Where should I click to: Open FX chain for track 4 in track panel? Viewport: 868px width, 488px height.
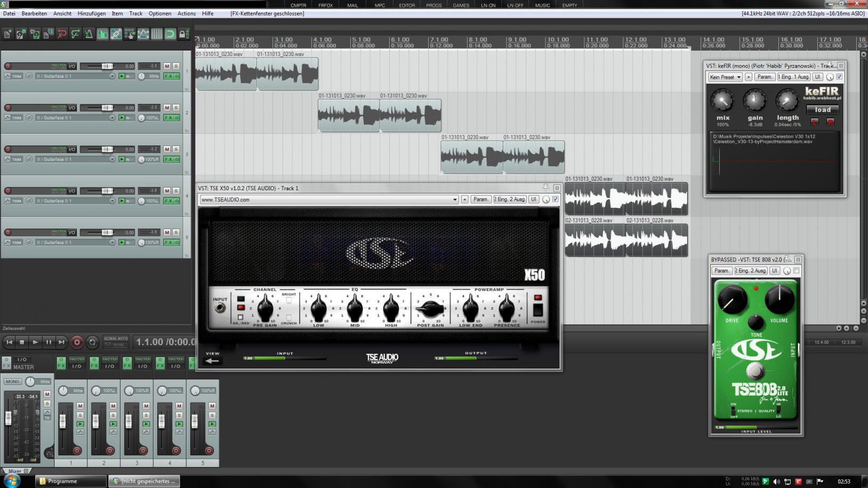click(168, 201)
